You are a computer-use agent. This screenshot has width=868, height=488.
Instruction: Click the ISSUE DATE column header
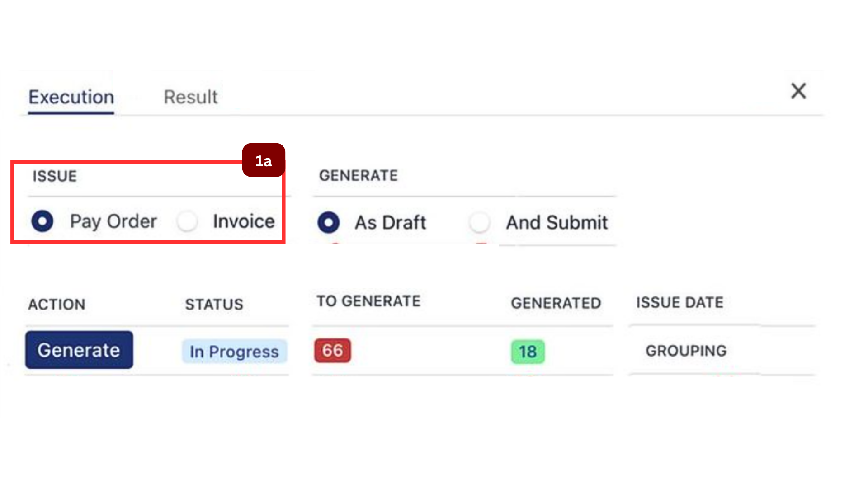679,302
